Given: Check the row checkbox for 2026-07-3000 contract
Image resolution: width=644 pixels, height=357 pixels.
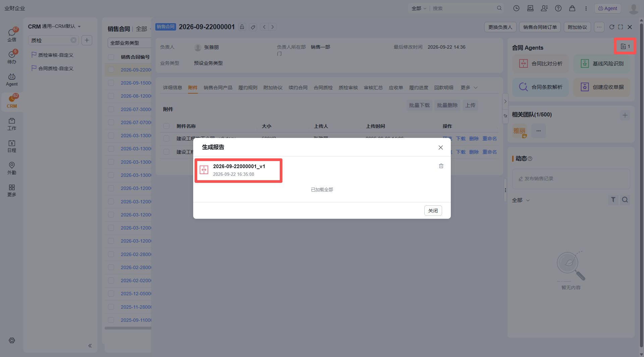Looking at the screenshot, I should (111, 109).
